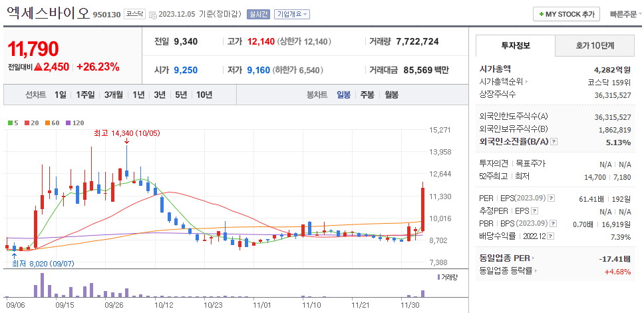Click the 엑세스바이오 stock name heading
The image size is (644, 313).
point(48,12)
